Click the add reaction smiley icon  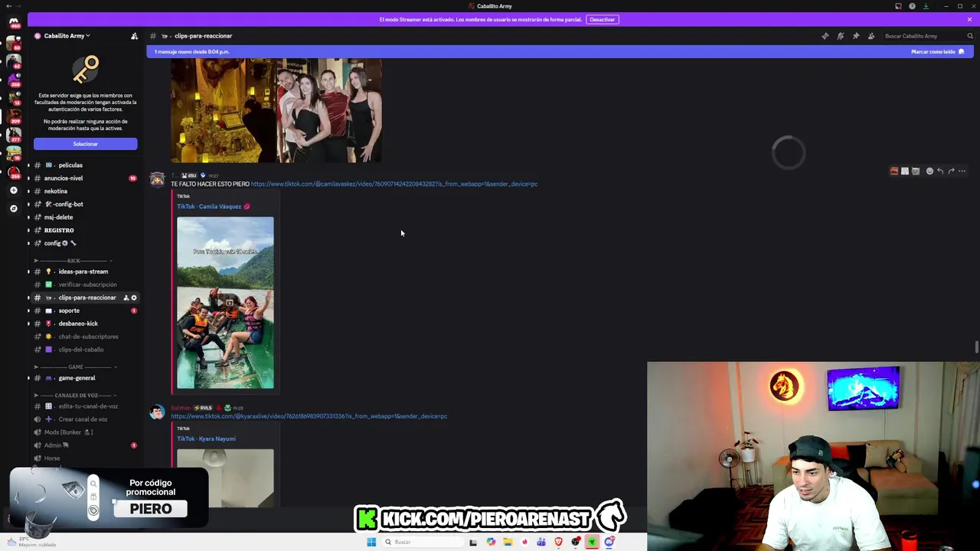tap(929, 171)
